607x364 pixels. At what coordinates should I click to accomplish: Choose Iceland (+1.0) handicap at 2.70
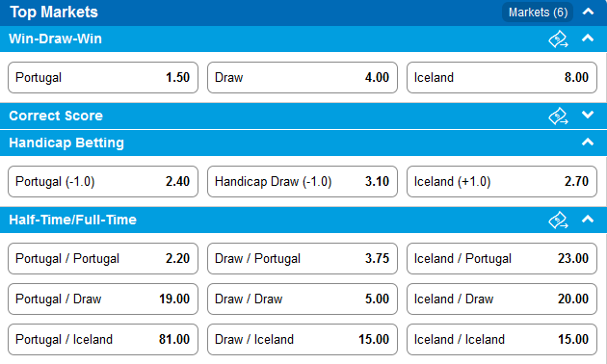click(x=502, y=181)
